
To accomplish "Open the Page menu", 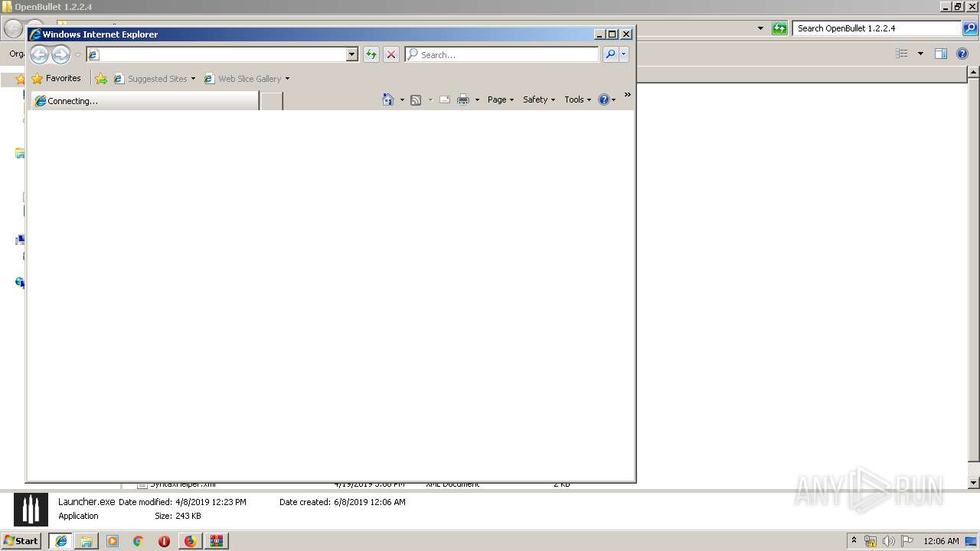I will point(501,99).
